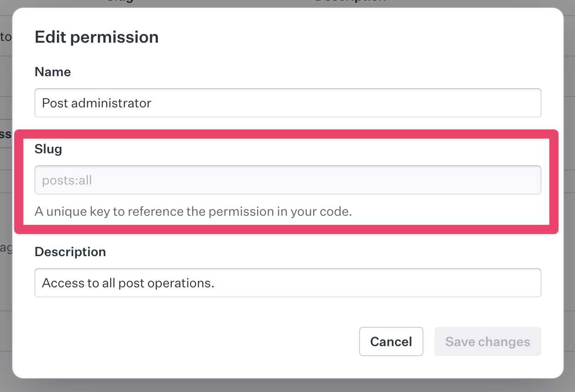The image size is (575, 392).
Task: Select the text Access to all post operations
Action: click(128, 283)
